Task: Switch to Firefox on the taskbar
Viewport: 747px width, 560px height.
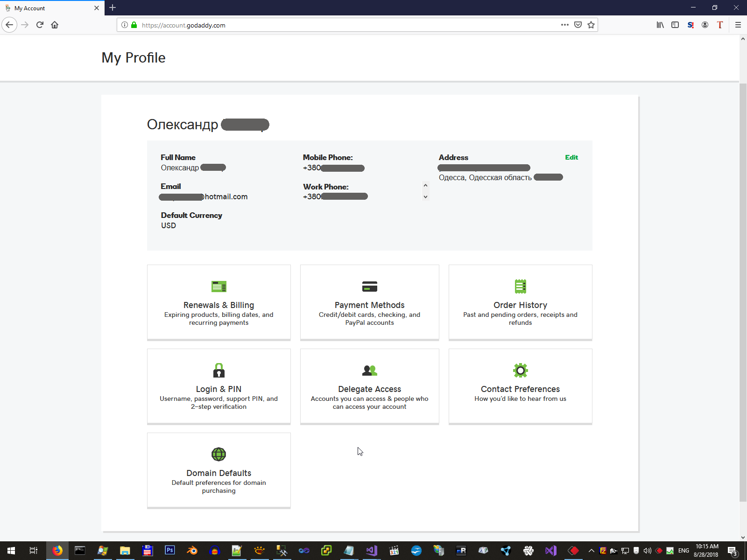Action: click(x=57, y=551)
